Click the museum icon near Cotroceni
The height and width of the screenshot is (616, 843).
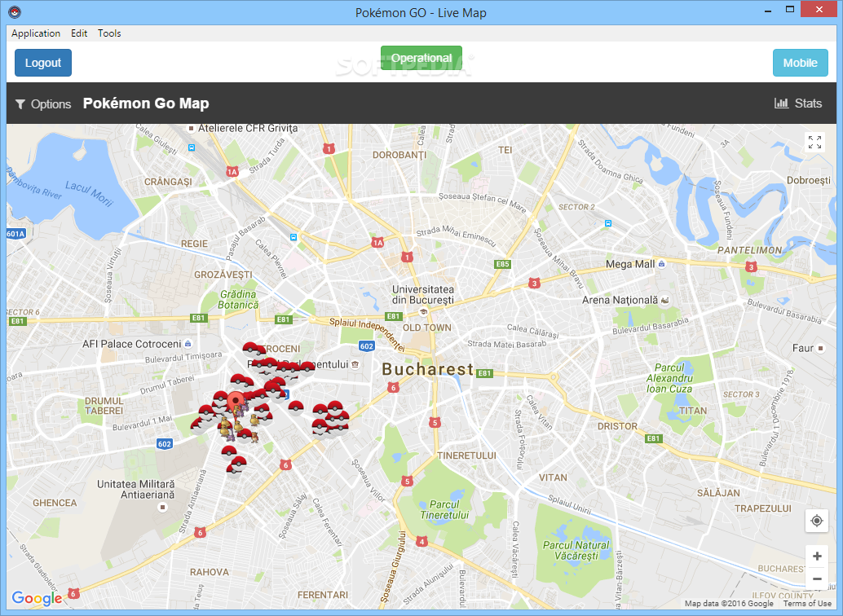pyautogui.click(x=355, y=364)
